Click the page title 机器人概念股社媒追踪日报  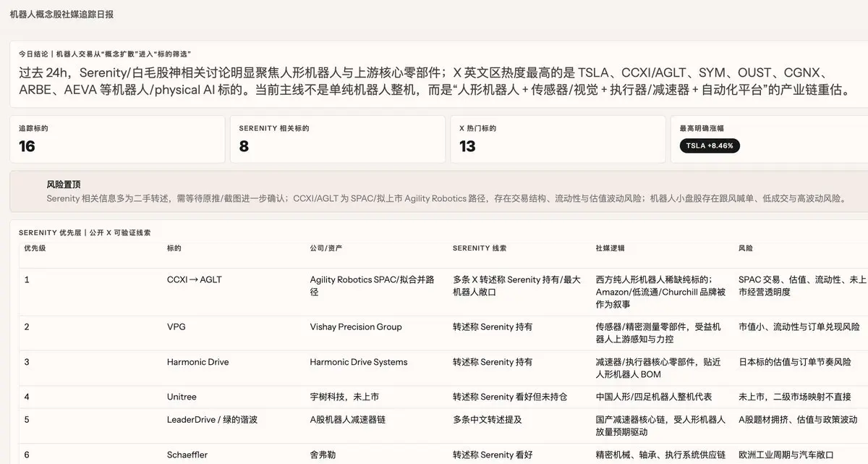61,14
